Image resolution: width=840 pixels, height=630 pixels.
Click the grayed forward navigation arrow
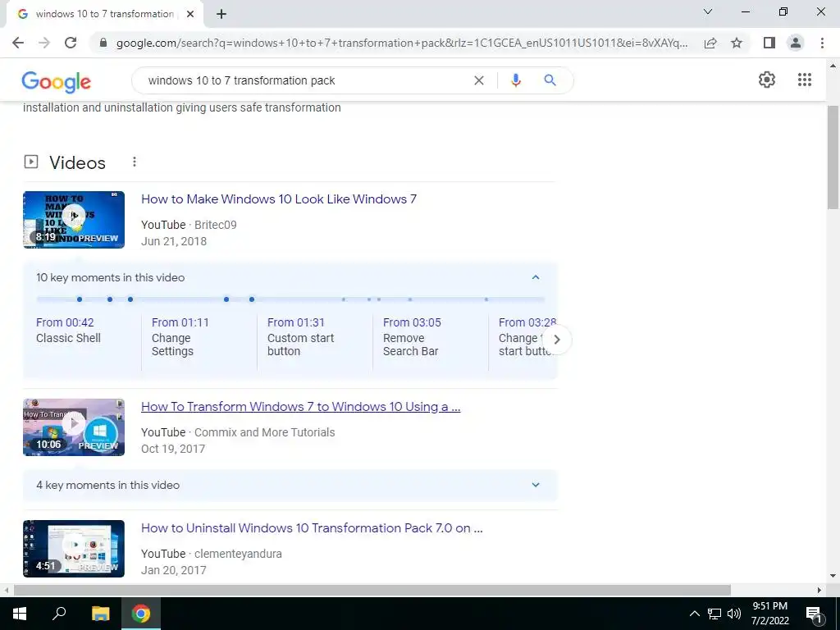(44, 43)
